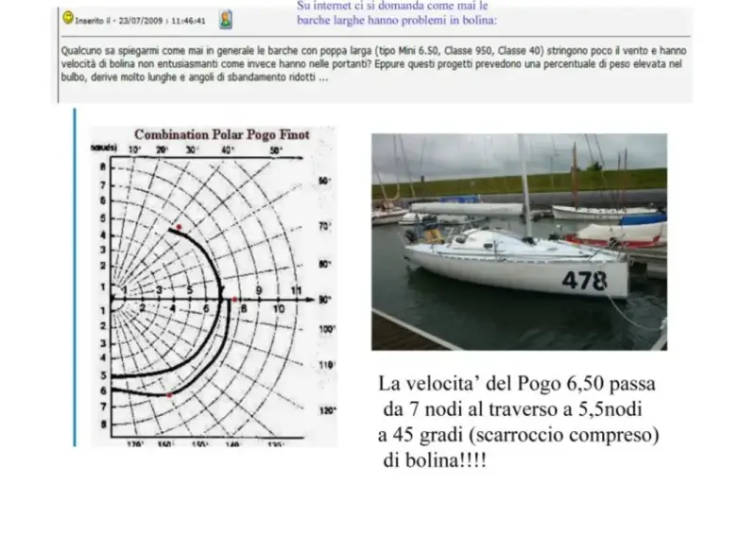Click the 'Combination Polar Pogo Finot' chart title
Screen dimensions: 756x537
click(x=222, y=134)
